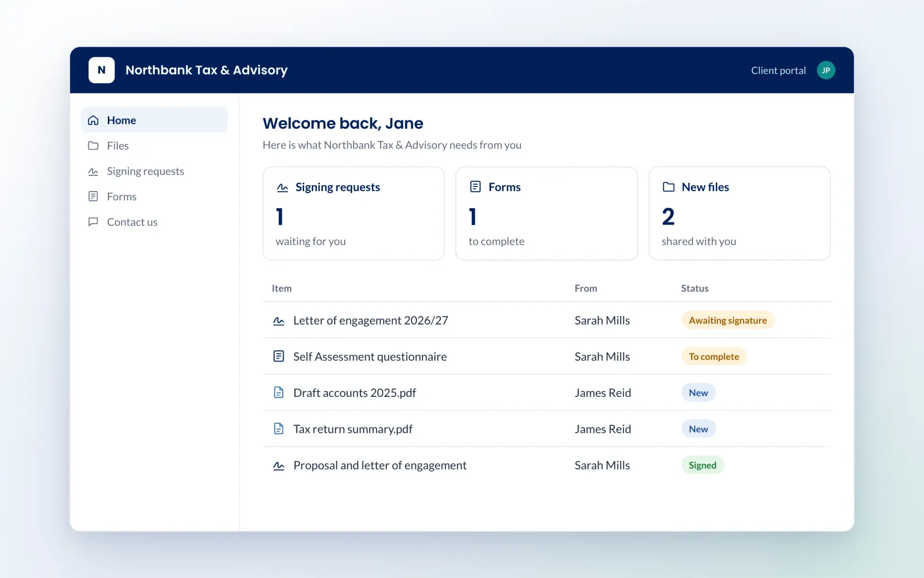Click the Home house icon in sidebar
This screenshot has height=578, width=924.
(x=93, y=120)
